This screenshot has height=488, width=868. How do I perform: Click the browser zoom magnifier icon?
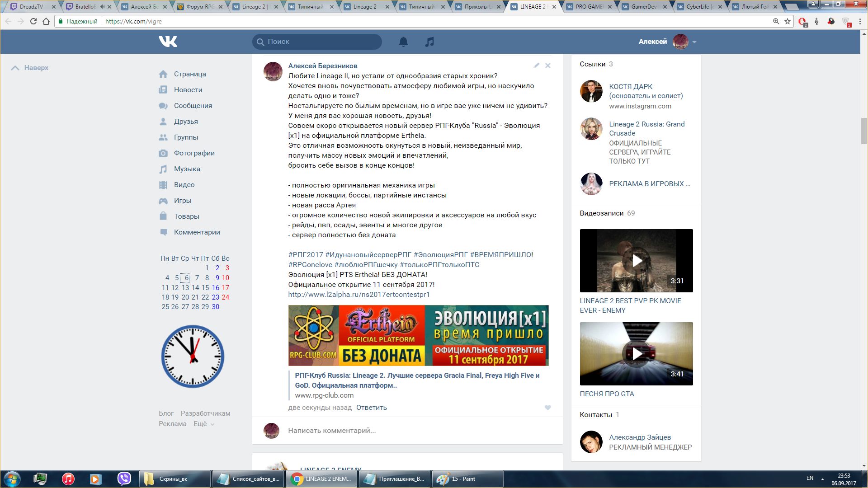coord(776,21)
